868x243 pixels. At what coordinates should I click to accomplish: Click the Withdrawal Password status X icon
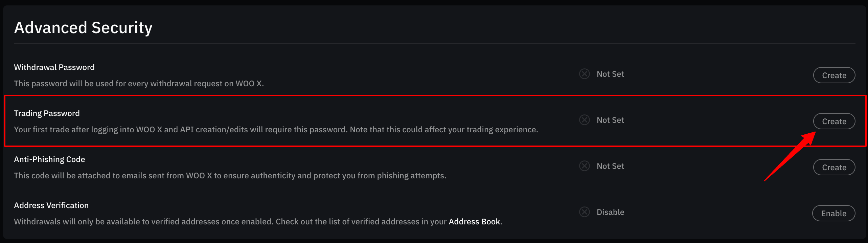coord(584,74)
